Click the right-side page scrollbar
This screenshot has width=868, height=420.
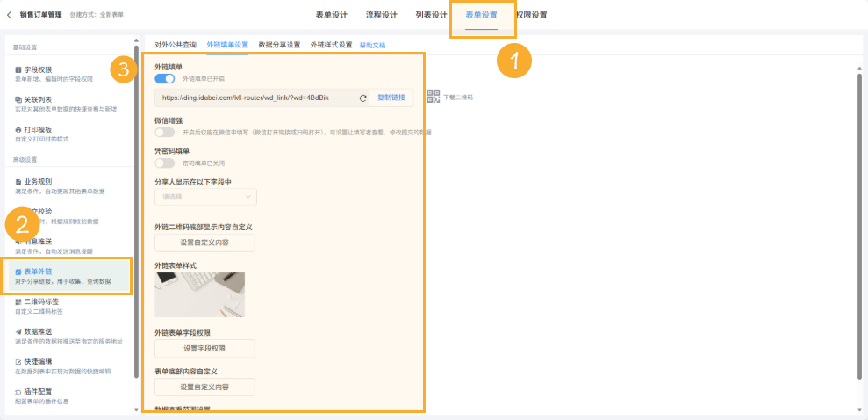point(859,228)
